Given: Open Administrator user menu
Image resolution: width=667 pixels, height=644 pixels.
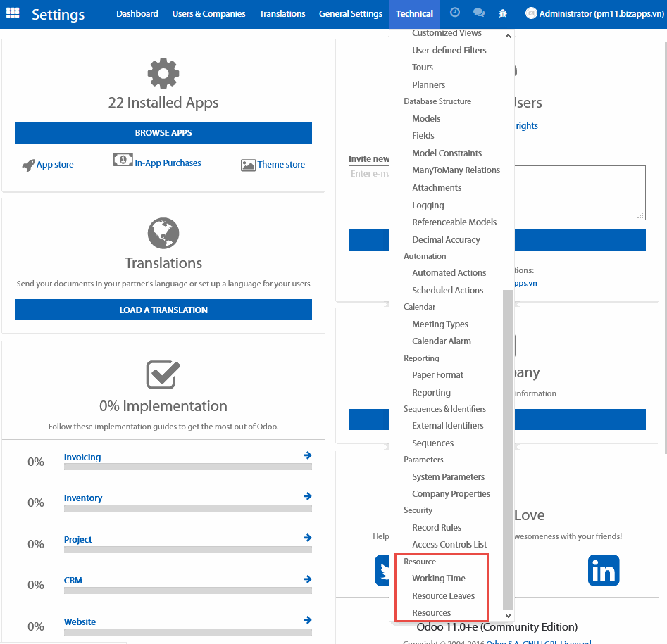Looking at the screenshot, I should pos(595,13).
